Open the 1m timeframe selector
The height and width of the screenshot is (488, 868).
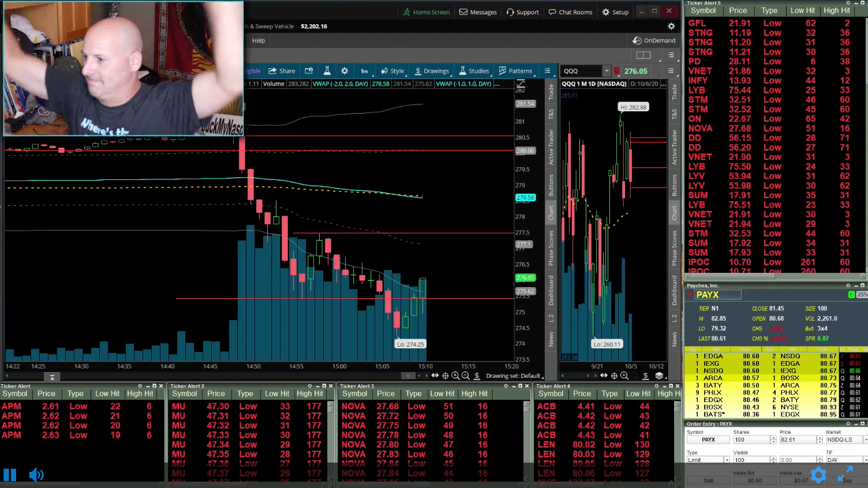[364, 71]
